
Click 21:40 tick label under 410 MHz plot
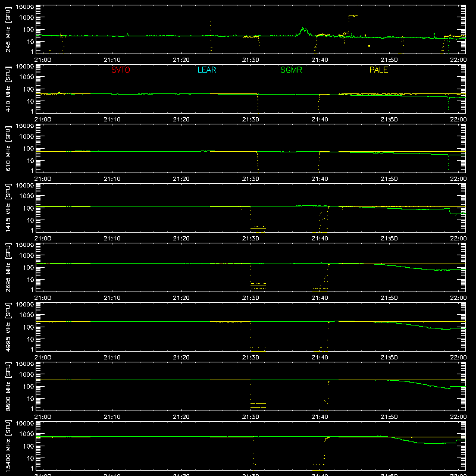click(x=320, y=120)
